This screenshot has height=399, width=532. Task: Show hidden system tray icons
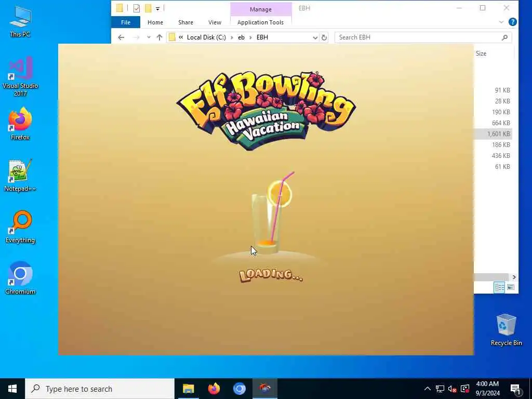pyautogui.click(x=428, y=389)
